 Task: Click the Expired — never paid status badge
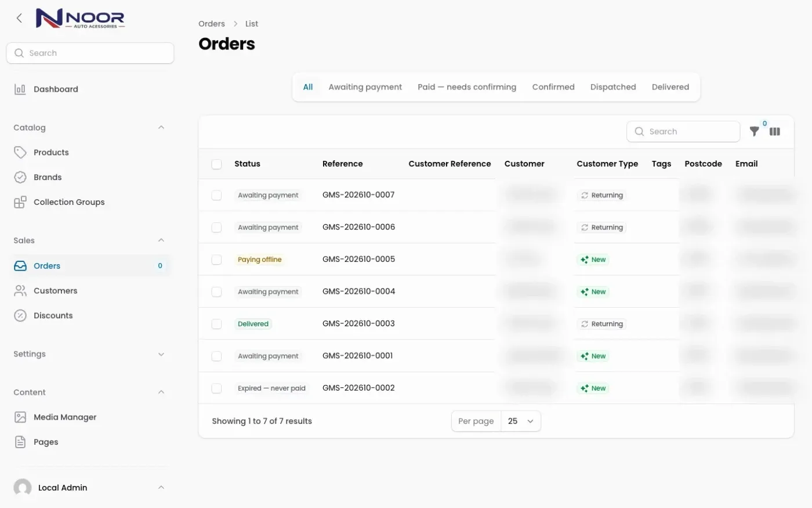271,388
